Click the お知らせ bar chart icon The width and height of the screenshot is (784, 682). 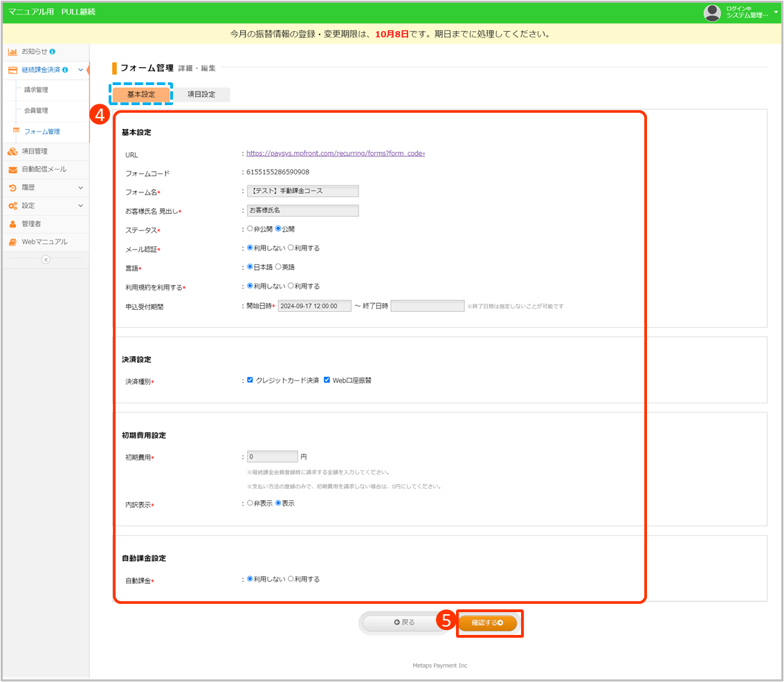12,52
